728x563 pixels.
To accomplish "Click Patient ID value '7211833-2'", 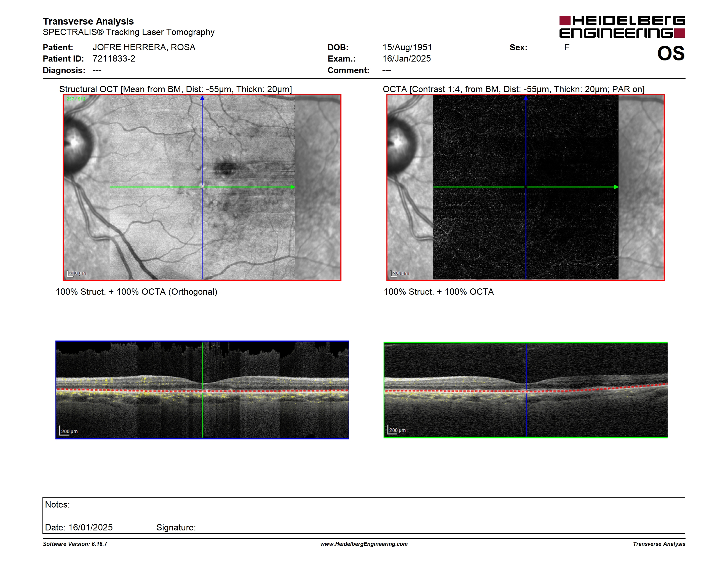I will point(114,59).
